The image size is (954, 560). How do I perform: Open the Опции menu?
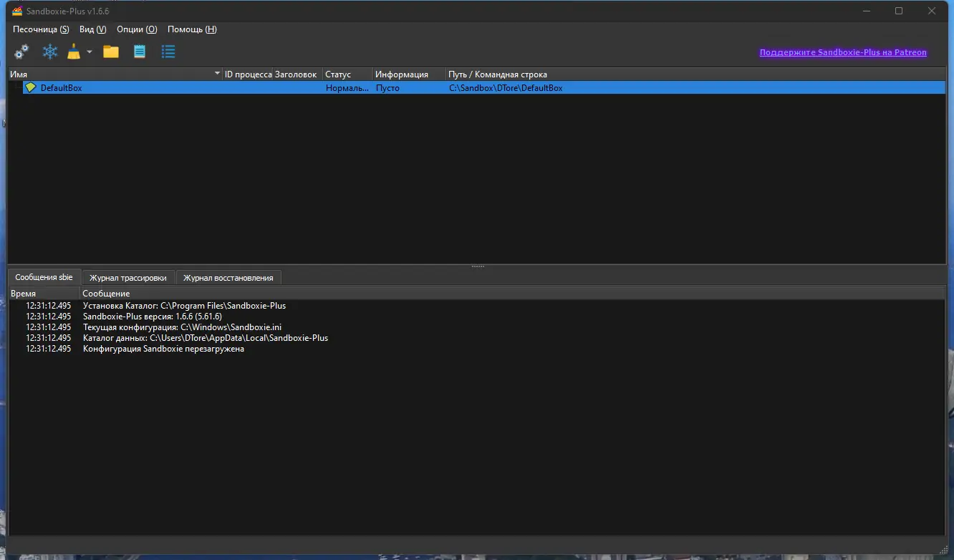tap(137, 29)
